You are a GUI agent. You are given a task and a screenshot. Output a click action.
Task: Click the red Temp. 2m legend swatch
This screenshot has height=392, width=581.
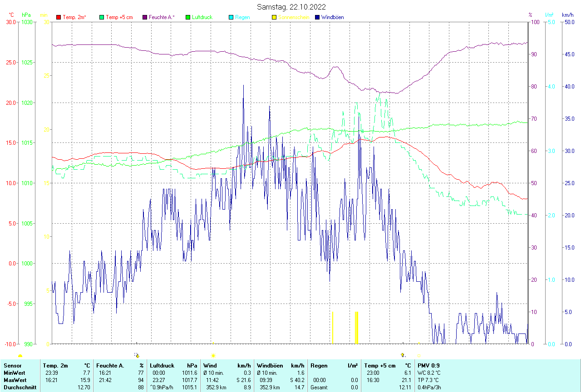[59, 17]
